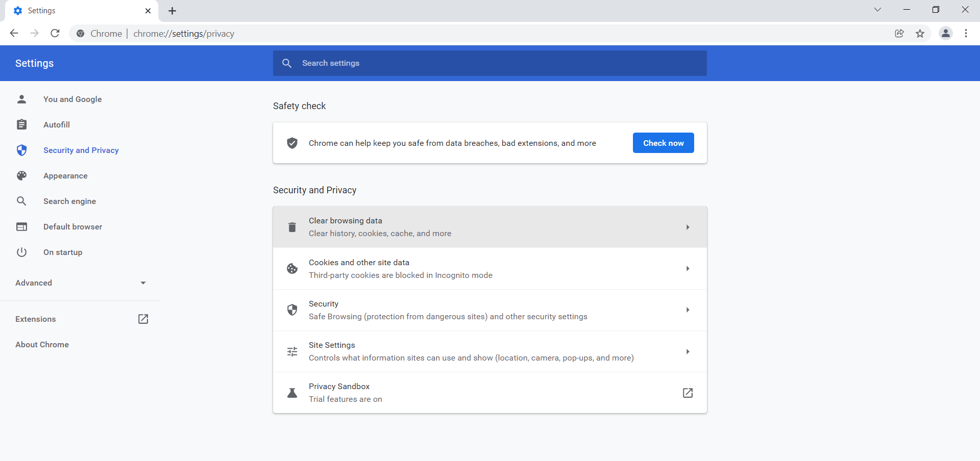Click the Search settings input field
Viewport: 980px width, 461px height.
tap(490, 63)
